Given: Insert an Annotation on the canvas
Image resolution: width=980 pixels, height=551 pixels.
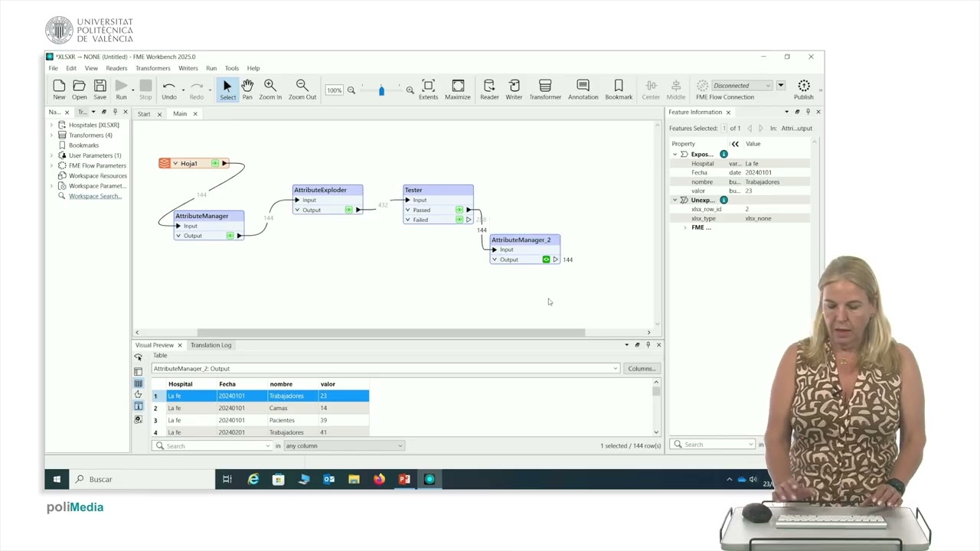Looking at the screenshot, I should coord(583,90).
